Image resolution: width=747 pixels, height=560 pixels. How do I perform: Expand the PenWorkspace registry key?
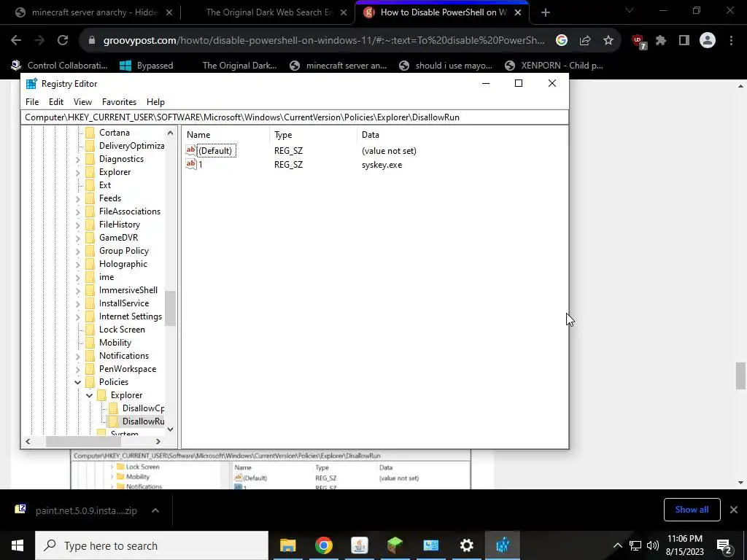(77, 369)
